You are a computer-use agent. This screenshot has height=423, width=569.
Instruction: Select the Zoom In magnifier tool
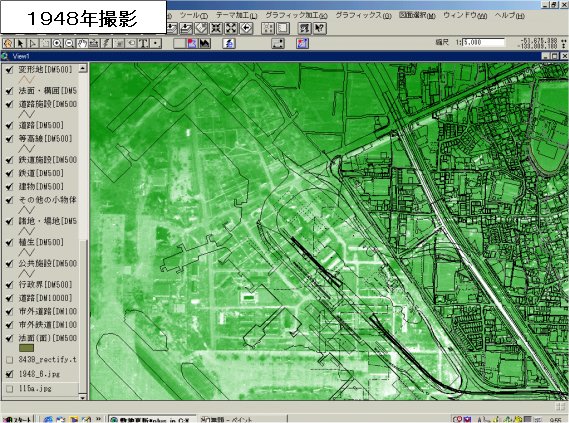pos(57,44)
